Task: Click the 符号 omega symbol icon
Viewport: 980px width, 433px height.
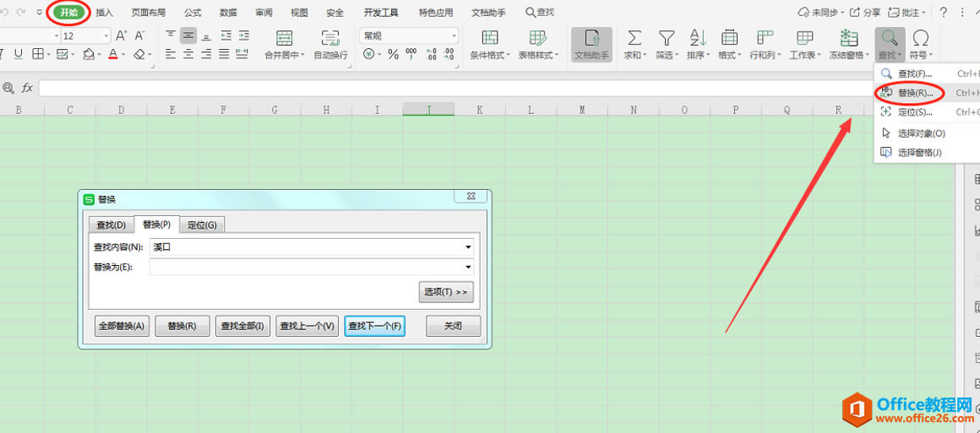Action: coord(921,37)
